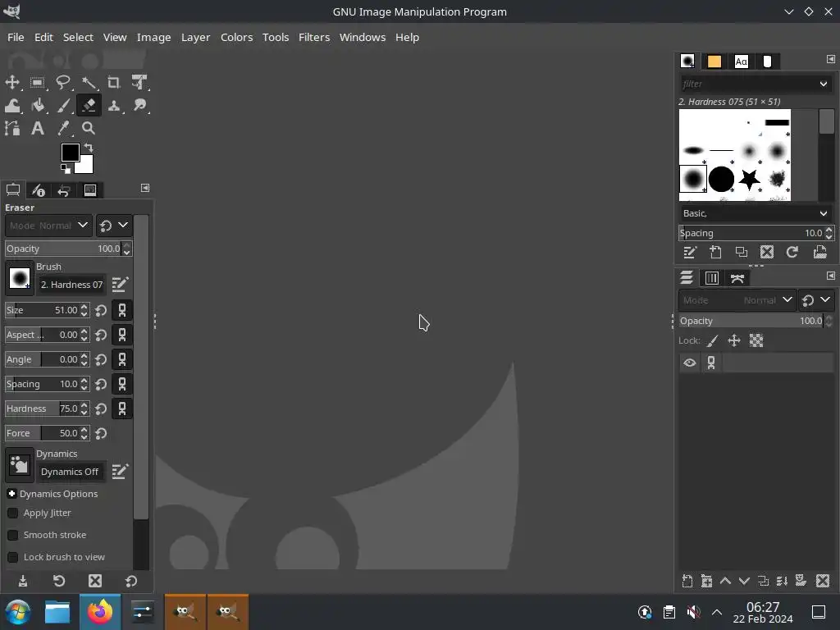840x630 pixels.
Task: Switch to the Fonts tab
Action: [x=741, y=62]
